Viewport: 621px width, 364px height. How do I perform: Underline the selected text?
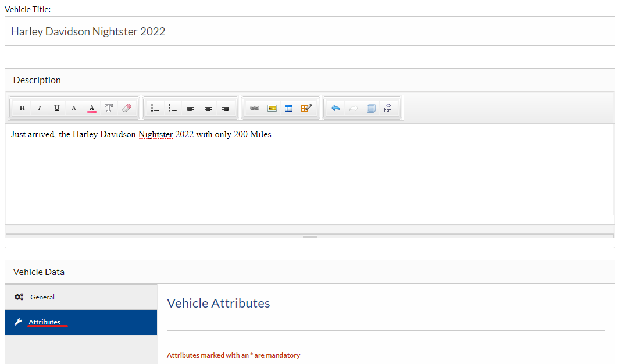[56, 108]
